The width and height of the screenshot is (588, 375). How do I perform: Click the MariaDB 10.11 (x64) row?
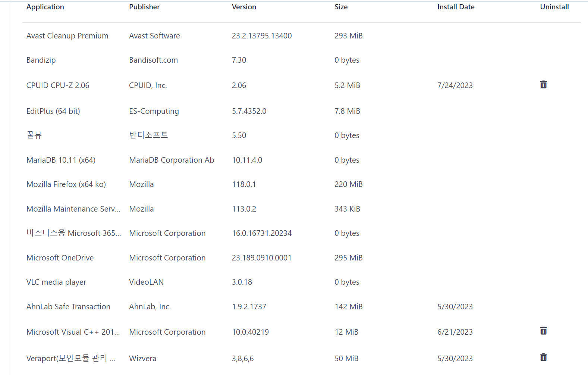(x=302, y=160)
